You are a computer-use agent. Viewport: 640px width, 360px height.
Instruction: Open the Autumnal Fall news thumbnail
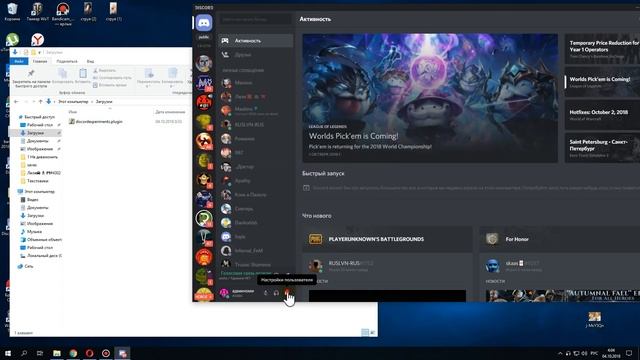563,296
